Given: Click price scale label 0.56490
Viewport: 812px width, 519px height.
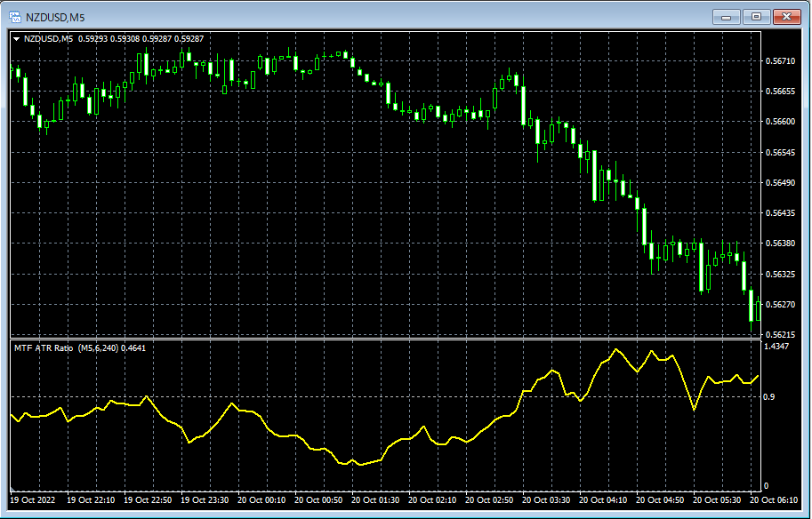Looking at the screenshot, I should [x=780, y=183].
